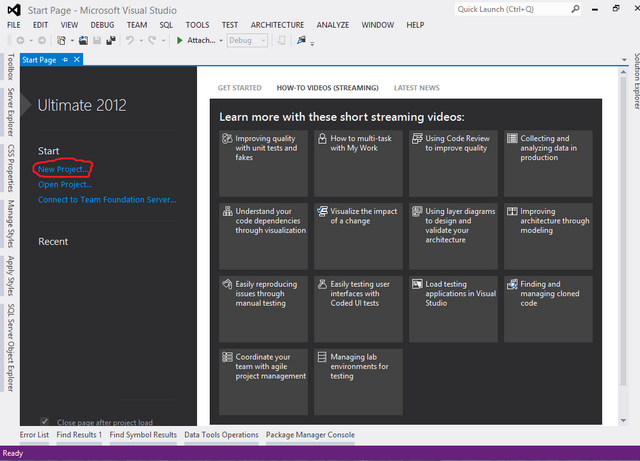Image resolution: width=640 pixels, height=461 pixels.
Task: Click the Undo toolbar icon
Action: point(130,40)
